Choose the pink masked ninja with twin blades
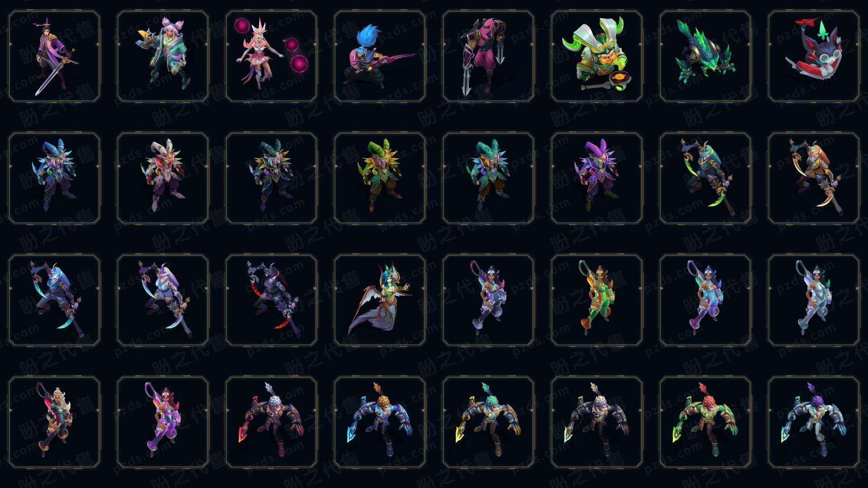 click(x=488, y=56)
